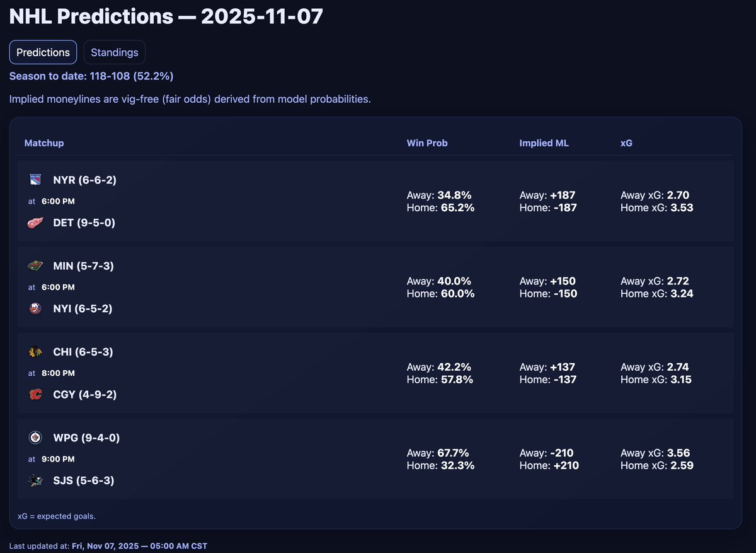Image resolution: width=756 pixels, height=553 pixels.
Task: Click the xG column header
Action: tap(626, 143)
